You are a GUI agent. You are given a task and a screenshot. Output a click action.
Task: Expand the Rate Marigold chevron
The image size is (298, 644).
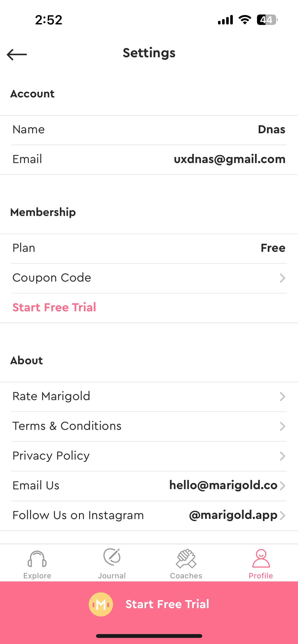coord(282,397)
